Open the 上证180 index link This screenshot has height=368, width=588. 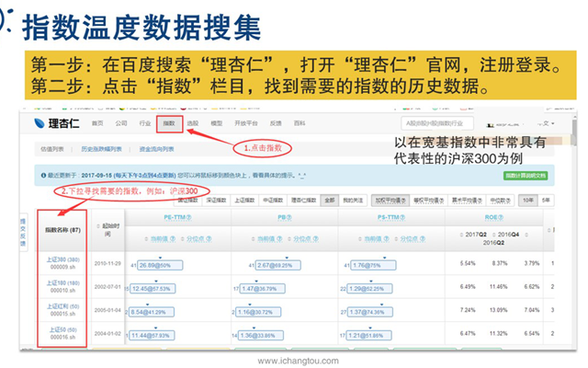pos(62,282)
